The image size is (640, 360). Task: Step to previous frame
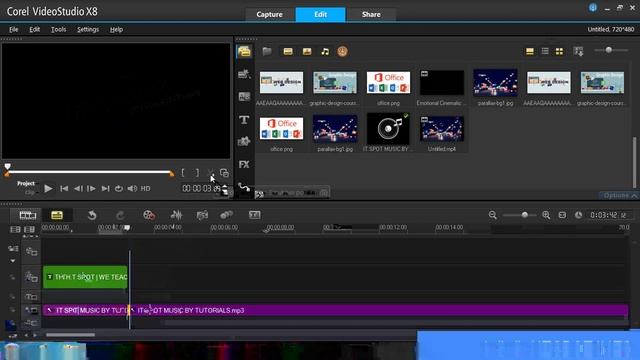point(78,189)
